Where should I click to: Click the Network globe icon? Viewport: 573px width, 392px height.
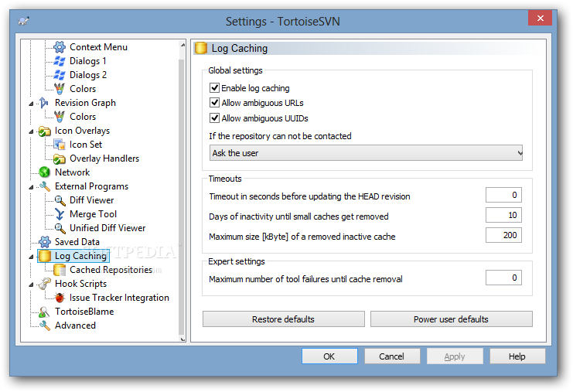[44, 172]
